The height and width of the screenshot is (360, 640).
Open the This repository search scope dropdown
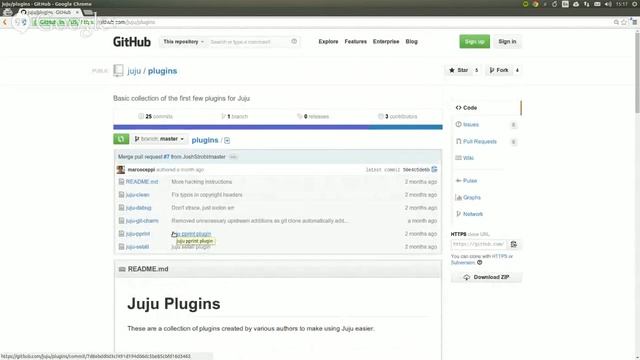click(x=183, y=42)
